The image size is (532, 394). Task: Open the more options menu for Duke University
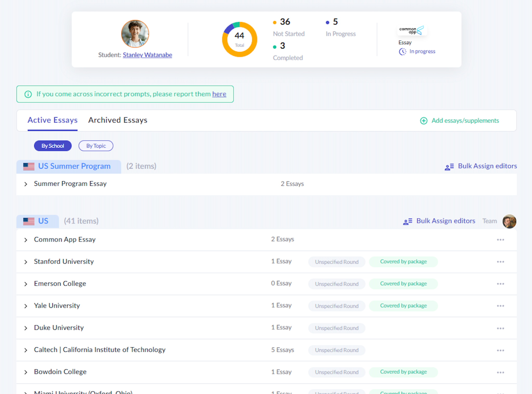point(501,328)
